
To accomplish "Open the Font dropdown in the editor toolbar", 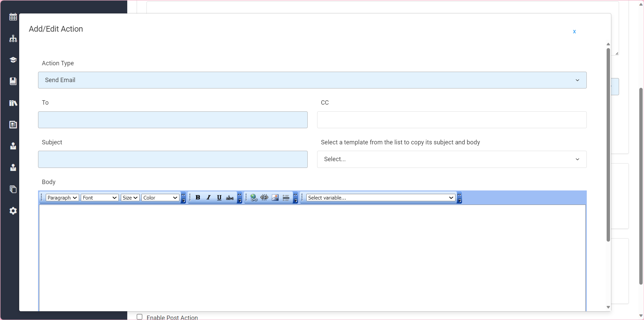I will click(100, 198).
